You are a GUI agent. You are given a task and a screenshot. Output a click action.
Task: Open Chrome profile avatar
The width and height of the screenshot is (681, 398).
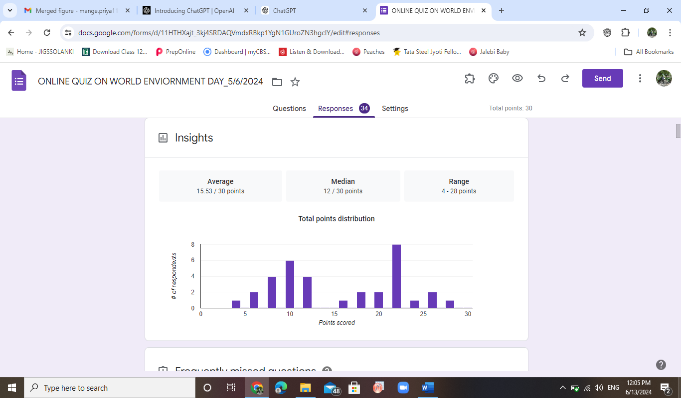[x=651, y=33]
